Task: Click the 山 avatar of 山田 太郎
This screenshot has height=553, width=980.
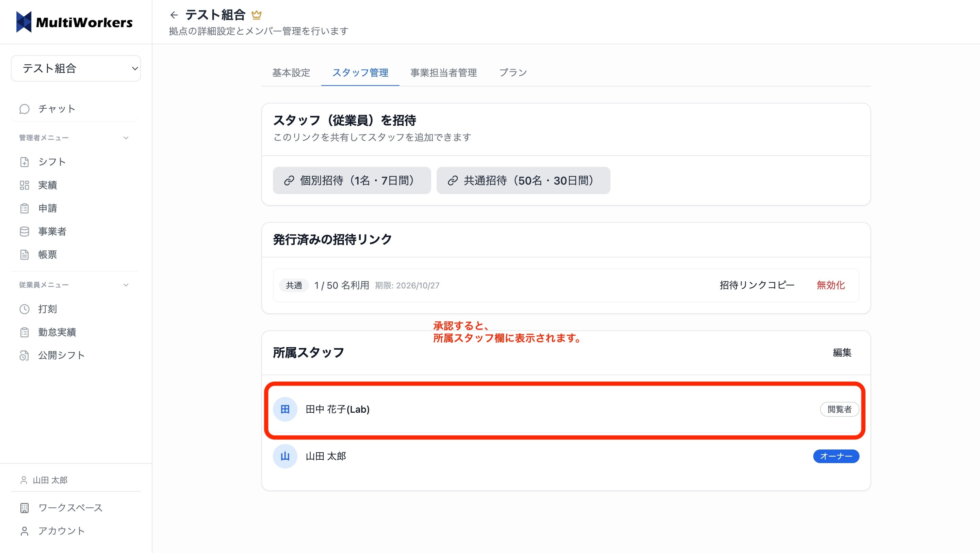Action: (x=285, y=456)
